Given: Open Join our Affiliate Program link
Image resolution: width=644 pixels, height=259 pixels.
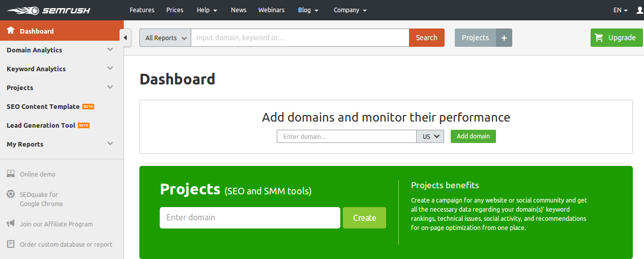Looking at the screenshot, I should [x=56, y=224].
